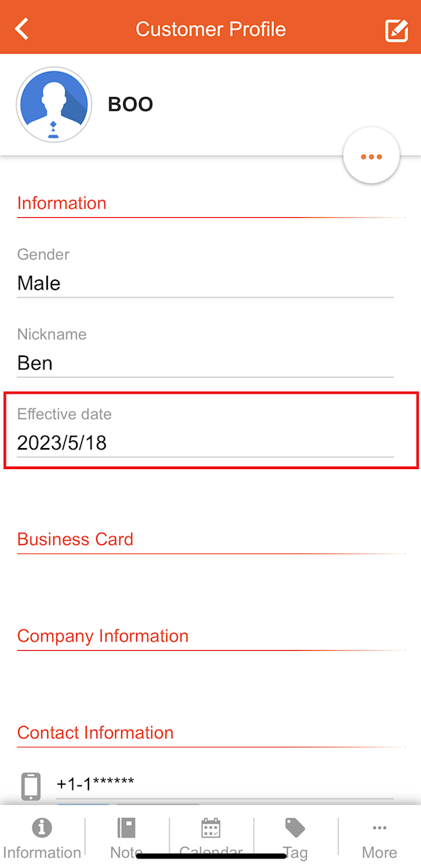The image size is (421, 868).
Task: Open the Note tab icon
Action: coord(126,828)
